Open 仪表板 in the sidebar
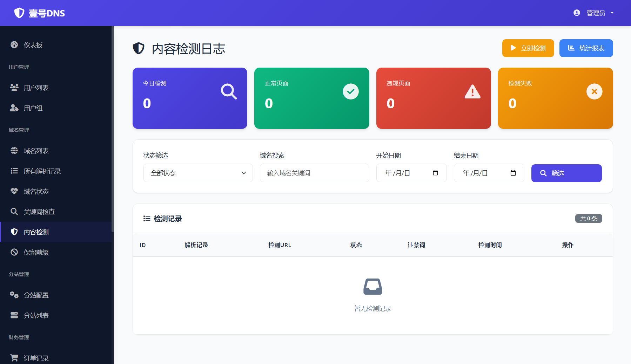Viewport: 631px width, 364px height. tap(33, 45)
